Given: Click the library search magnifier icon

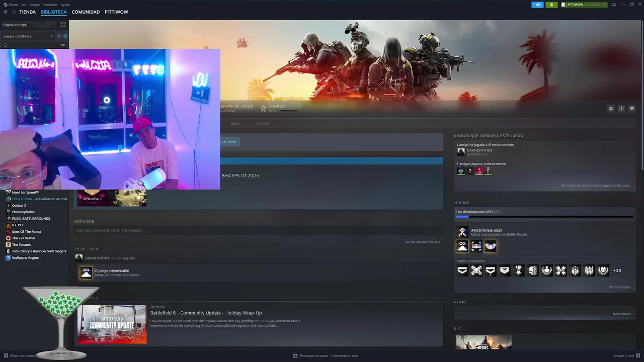Looking at the screenshot, I should click(x=6, y=46).
